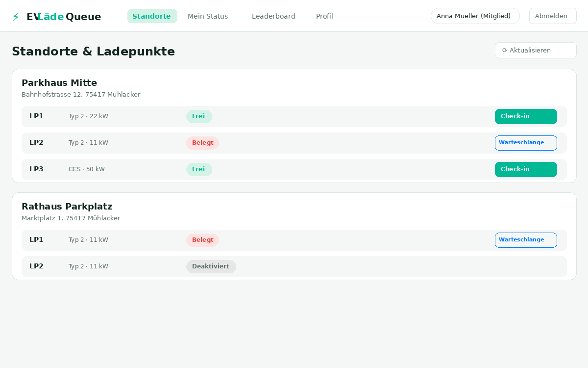The height and width of the screenshot is (368, 588).
Task: Join Warteschlange for Rathaus Parkplatz LP1
Action: pos(526,240)
